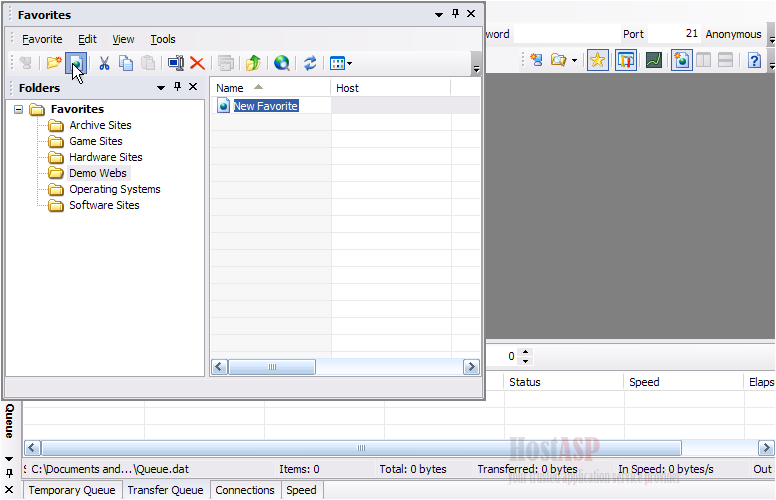Toggle the pin icon of the Queue pane

point(9,473)
